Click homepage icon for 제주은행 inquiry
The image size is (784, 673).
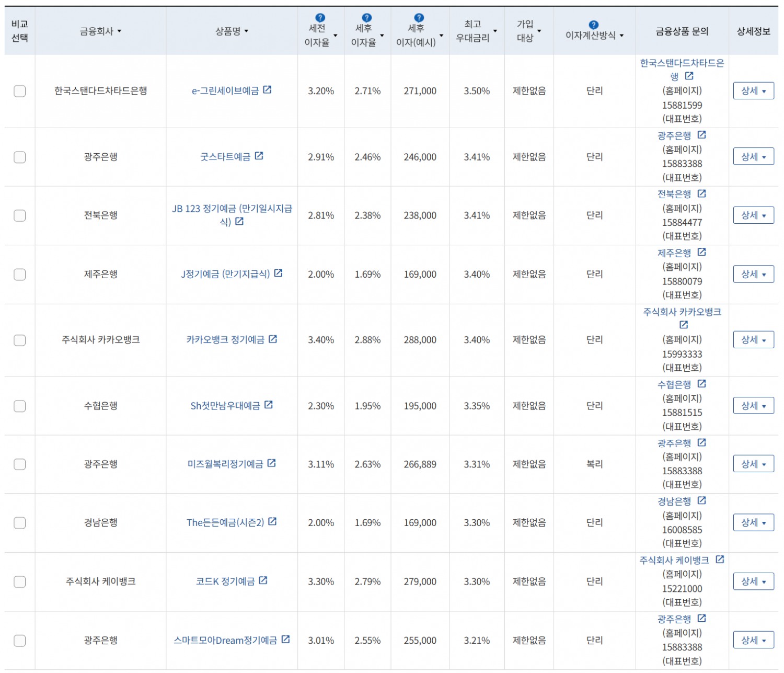(x=702, y=252)
